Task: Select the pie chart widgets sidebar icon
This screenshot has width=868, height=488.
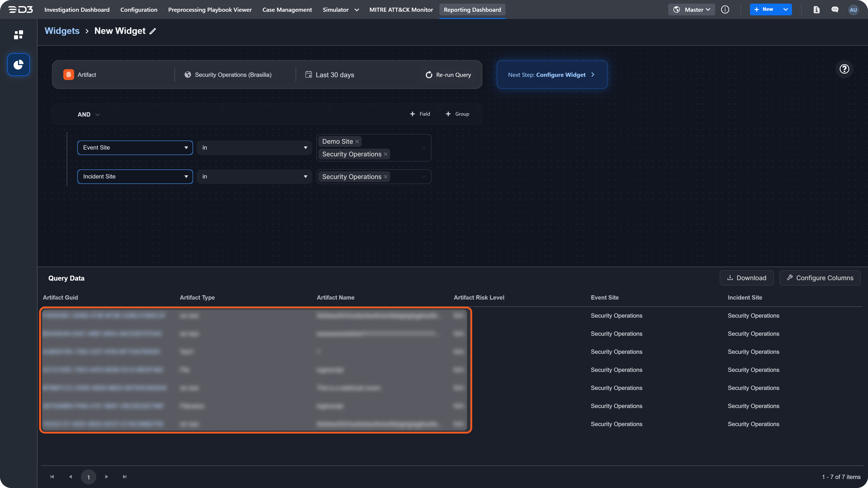Action: click(x=19, y=64)
